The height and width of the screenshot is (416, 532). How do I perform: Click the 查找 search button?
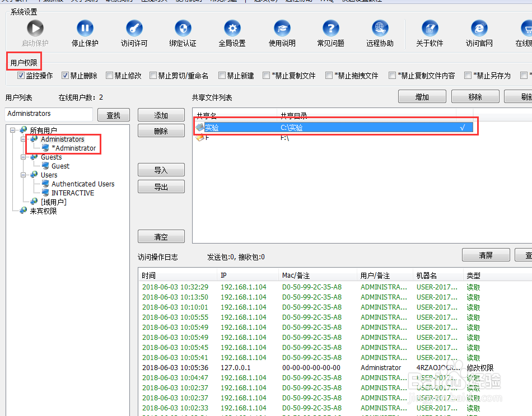point(114,115)
